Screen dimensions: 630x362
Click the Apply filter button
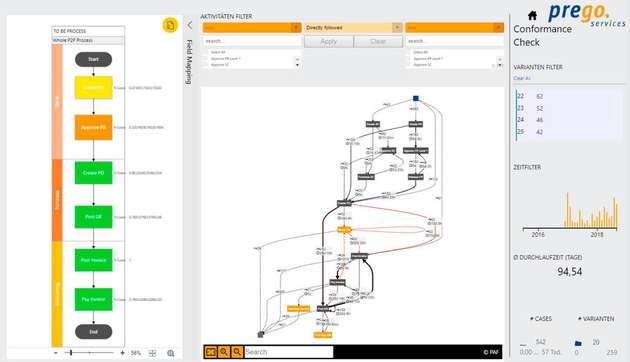tap(329, 41)
